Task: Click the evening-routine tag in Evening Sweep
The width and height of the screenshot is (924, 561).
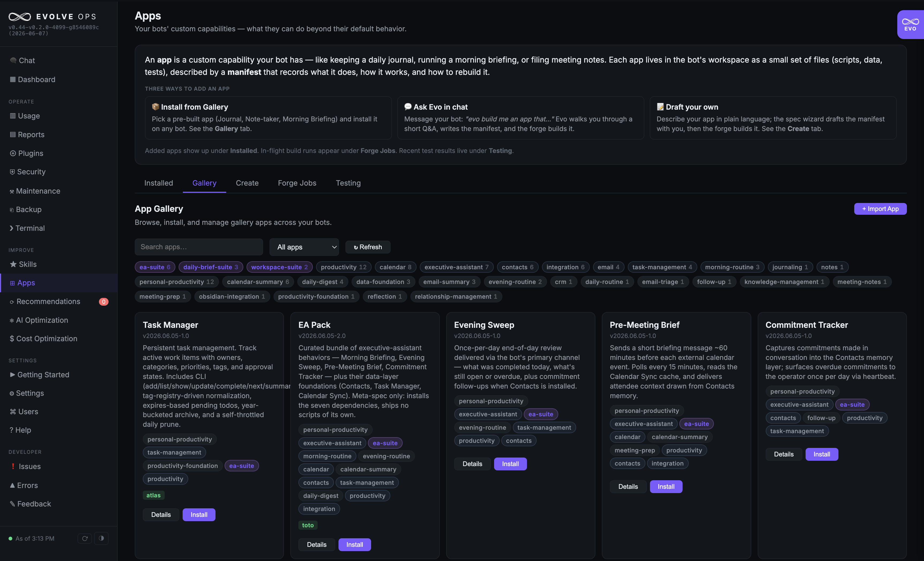Action: pos(482,428)
